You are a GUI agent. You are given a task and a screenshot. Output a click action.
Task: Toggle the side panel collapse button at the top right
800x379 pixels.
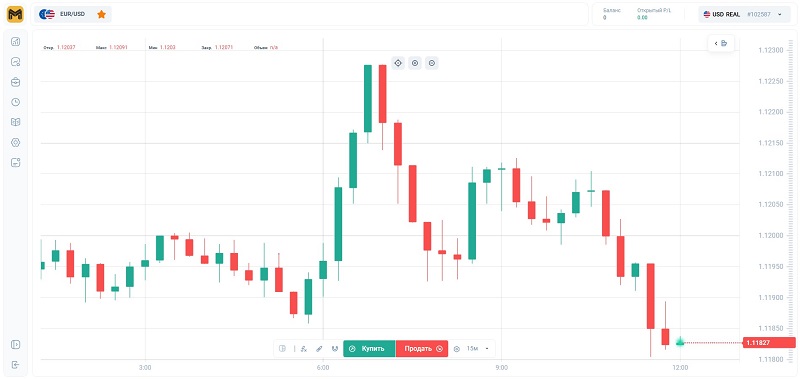tap(721, 43)
